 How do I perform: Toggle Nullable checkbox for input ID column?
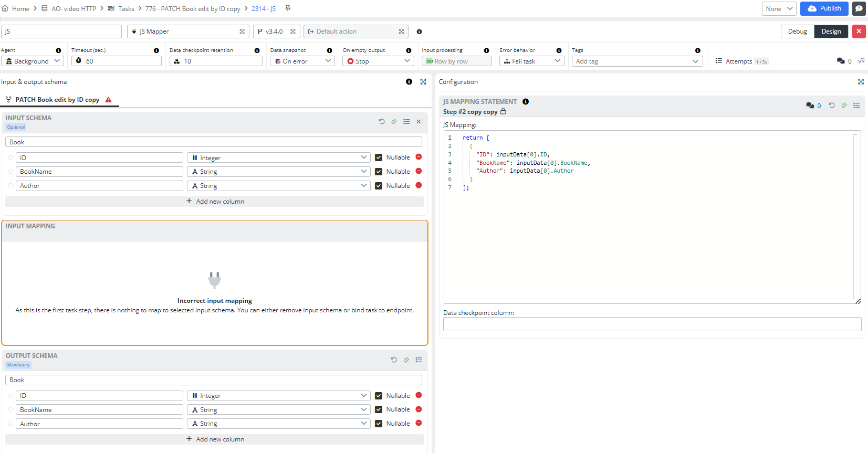click(x=379, y=157)
